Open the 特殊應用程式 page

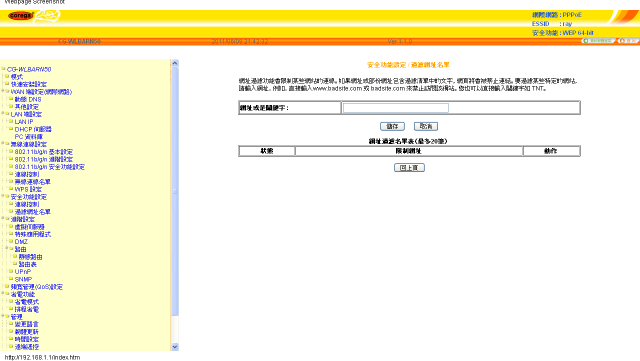[33, 234]
